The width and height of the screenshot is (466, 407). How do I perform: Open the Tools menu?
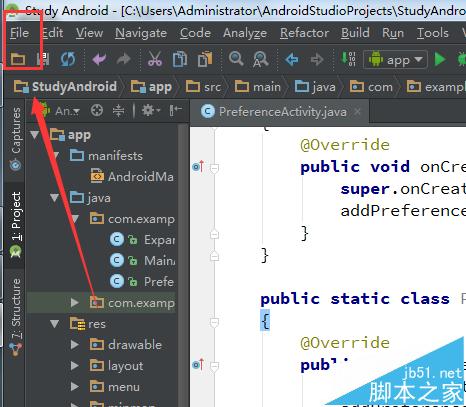coord(433,33)
